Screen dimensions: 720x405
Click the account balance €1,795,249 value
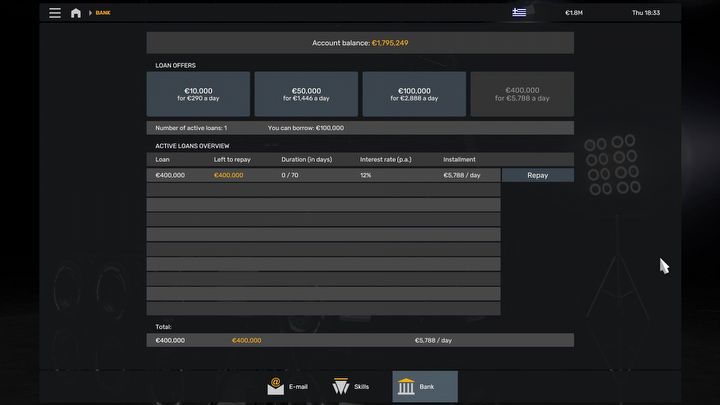click(390, 43)
